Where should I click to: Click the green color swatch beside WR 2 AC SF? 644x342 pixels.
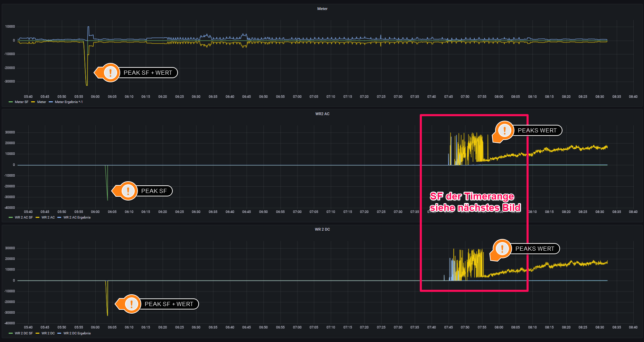(11, 218)
